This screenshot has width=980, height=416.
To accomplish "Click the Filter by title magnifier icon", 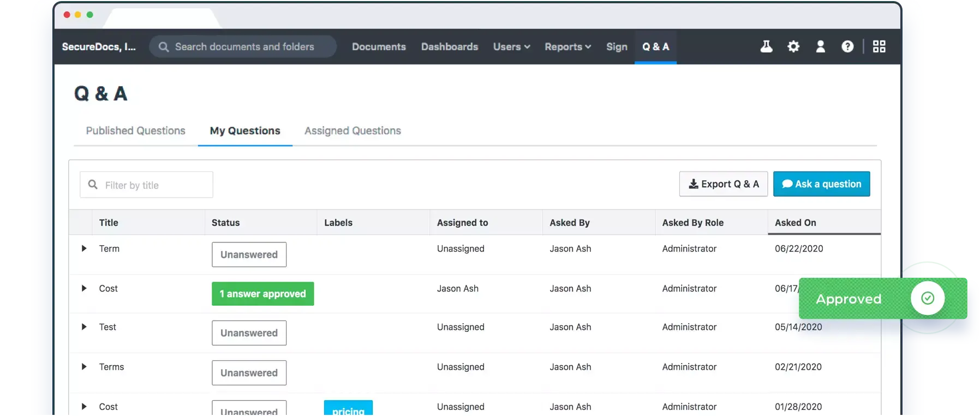I will 93,185.
